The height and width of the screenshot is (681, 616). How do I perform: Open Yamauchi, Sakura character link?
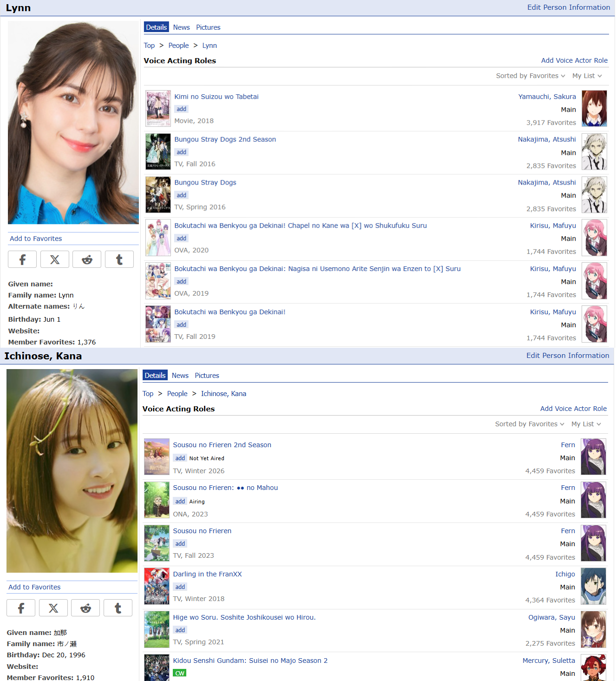point(547,97)
